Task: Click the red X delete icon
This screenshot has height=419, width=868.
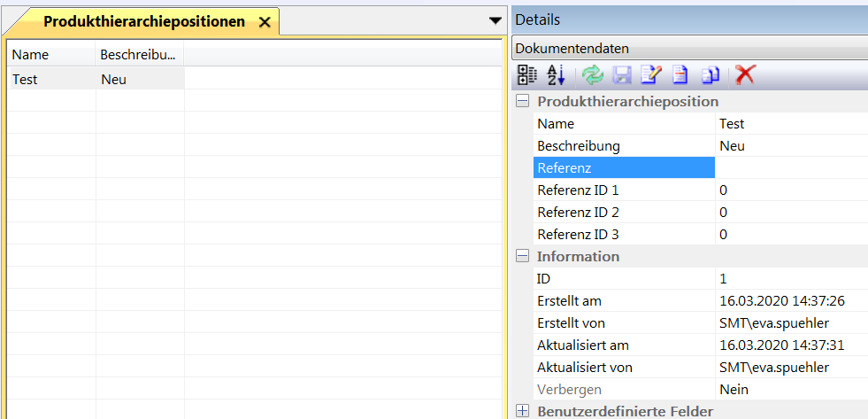Action: click(x=745, y=75)
